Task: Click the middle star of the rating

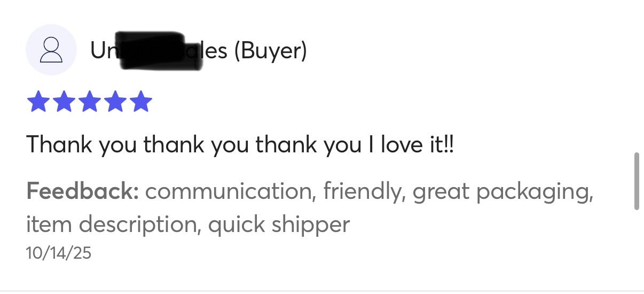Action: pos(89,102)
